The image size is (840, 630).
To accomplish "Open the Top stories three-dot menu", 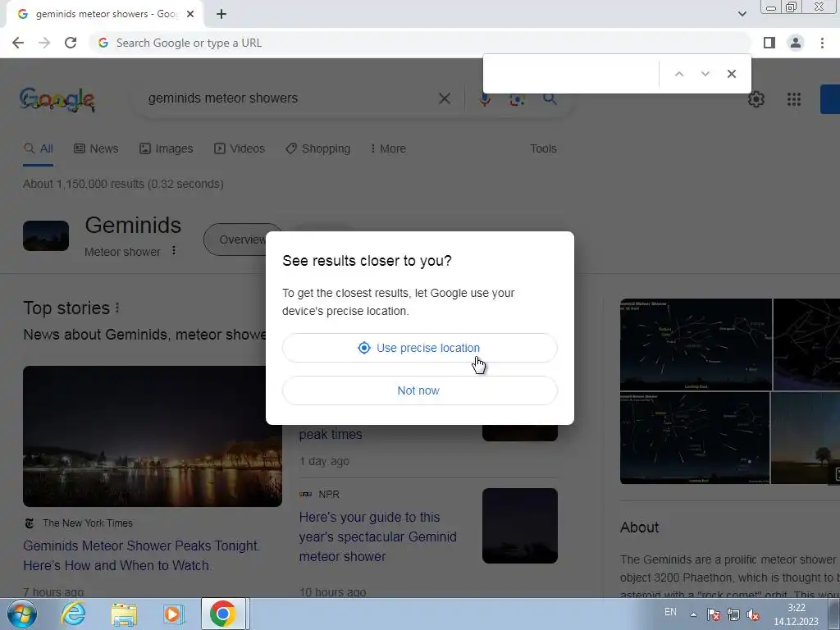I will (x=117, y=308).
